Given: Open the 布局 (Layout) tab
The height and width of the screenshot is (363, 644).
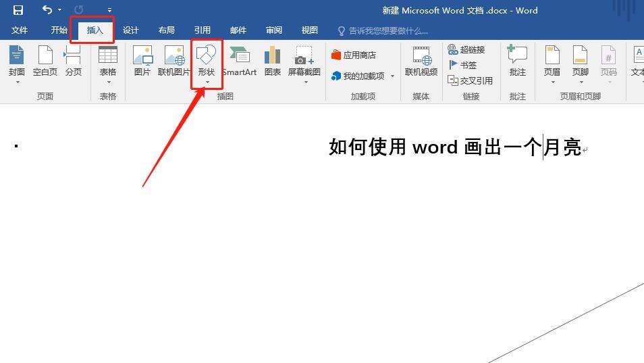Looking at the screenshot, I should coord(166,30).
